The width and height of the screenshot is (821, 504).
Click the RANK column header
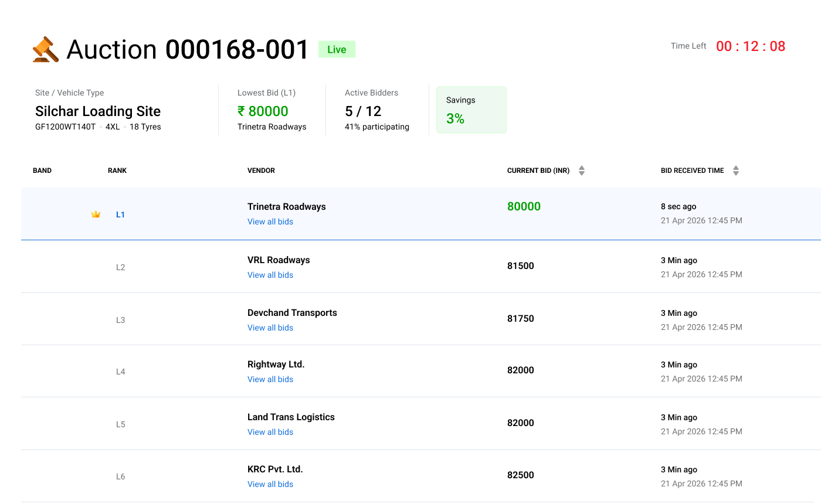click(x=117, y=171)
